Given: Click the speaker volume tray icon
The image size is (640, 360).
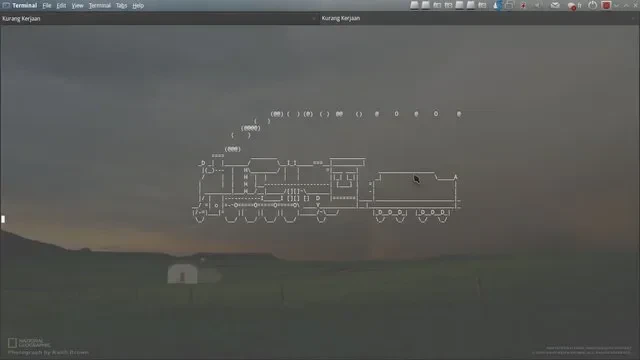Looking at the screenshot, I should [x=538, y=5].
